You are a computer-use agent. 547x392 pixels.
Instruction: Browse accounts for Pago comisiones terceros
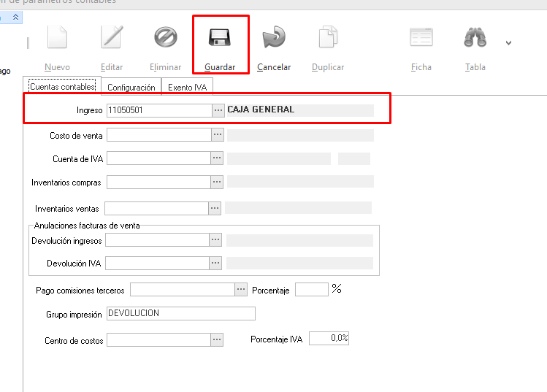click(241, 290)
